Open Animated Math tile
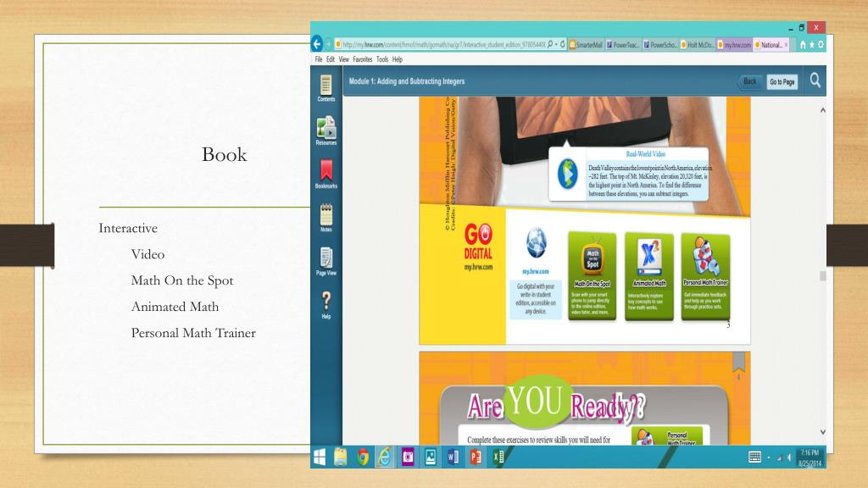Image resolution: width=868 pixels, height=488 pixels. 648,275
